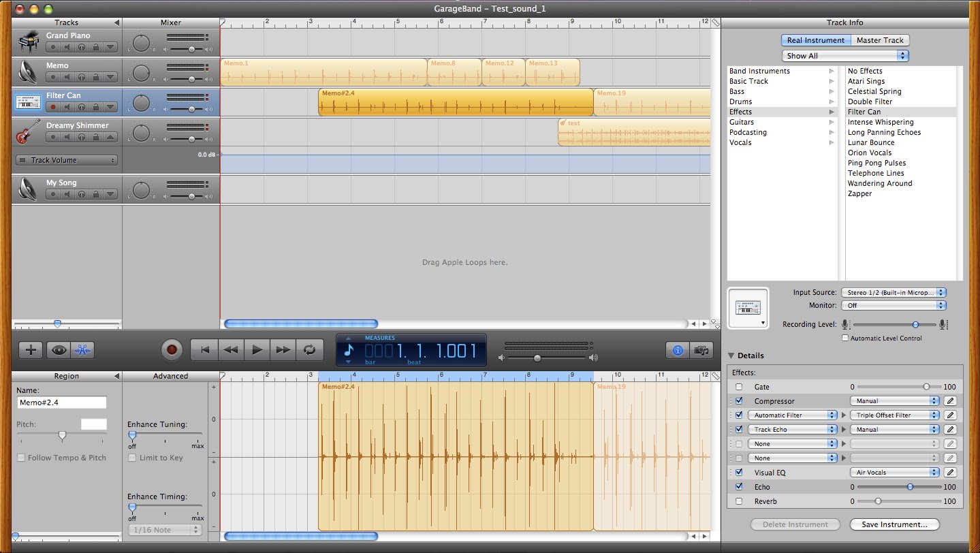
Task: Click the fast forward button
Action: click(x=283, y=350)
